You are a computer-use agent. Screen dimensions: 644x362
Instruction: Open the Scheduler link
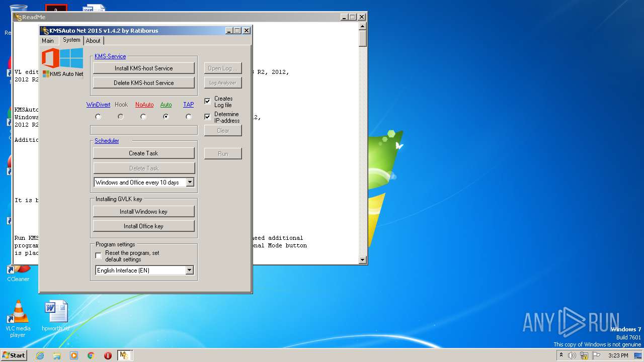107,141
